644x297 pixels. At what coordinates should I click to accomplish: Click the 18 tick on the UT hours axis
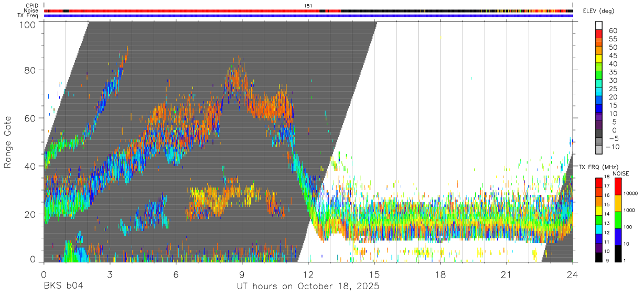coord(441,275)
